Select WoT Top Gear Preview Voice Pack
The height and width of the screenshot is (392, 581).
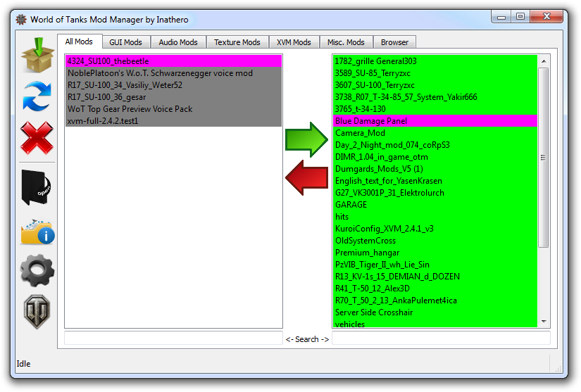(173, 109)
